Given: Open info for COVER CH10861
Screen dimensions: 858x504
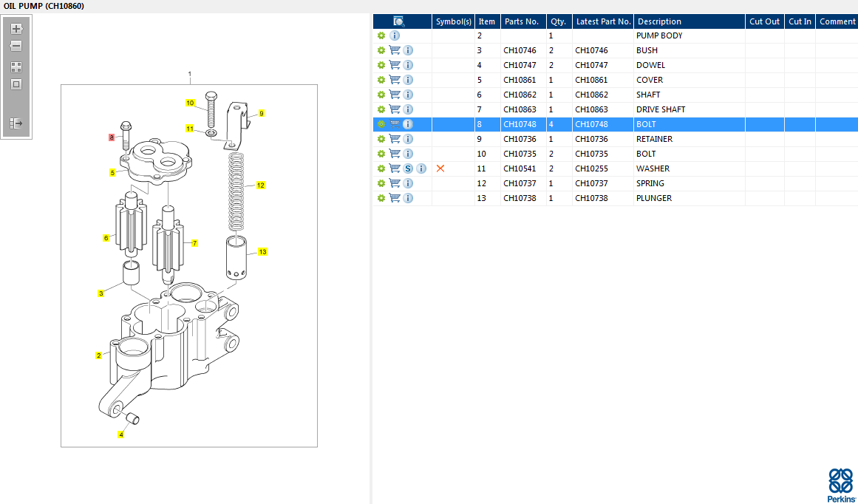Looking at the screenshot, I should click(x=408, y=80).
